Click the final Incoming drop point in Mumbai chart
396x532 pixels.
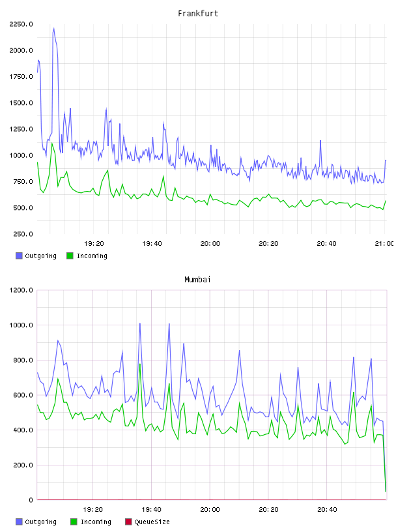[386, 492]
